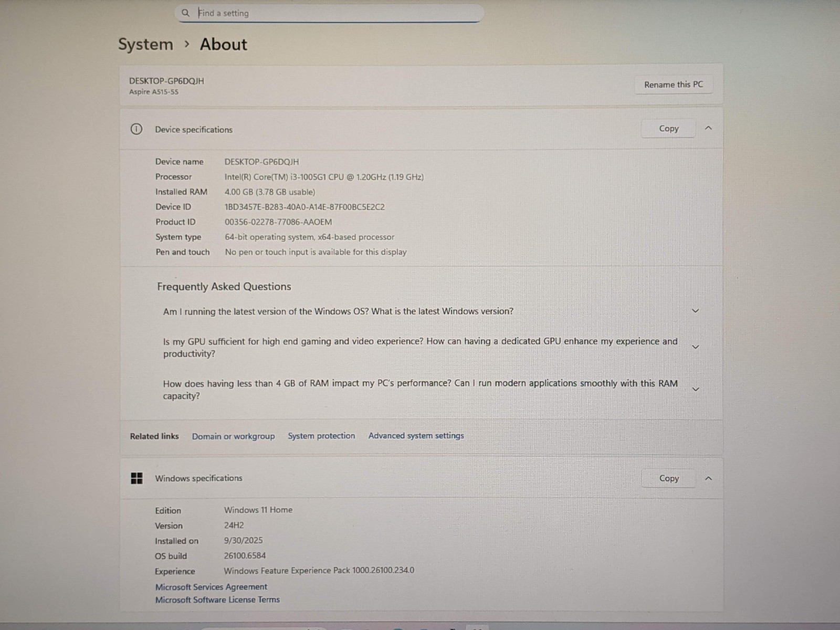Screen dimensions: 840x630
Task: Open the Microsoft Services Agreement link
Action: point(211,587)
